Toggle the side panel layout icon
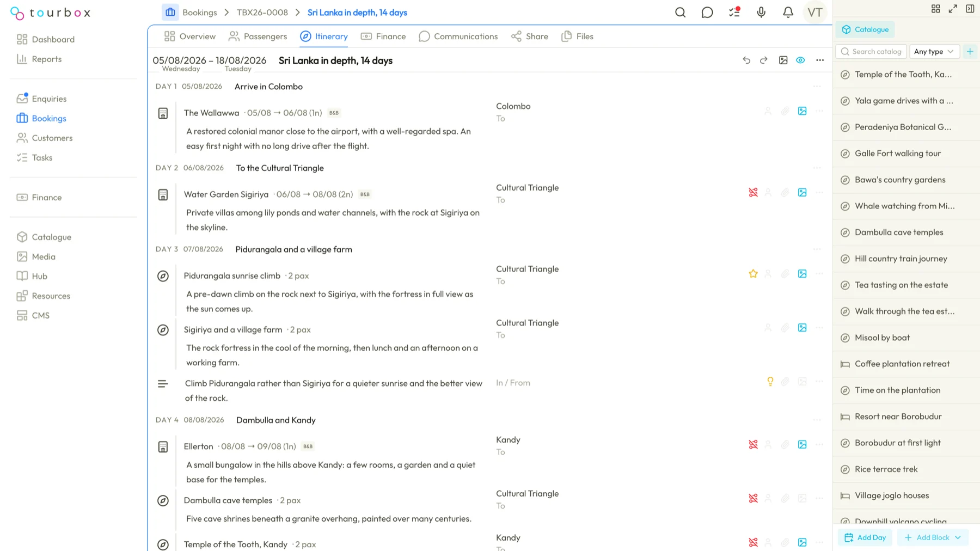The width and height of the screenshot is (980, 551). 970,9
